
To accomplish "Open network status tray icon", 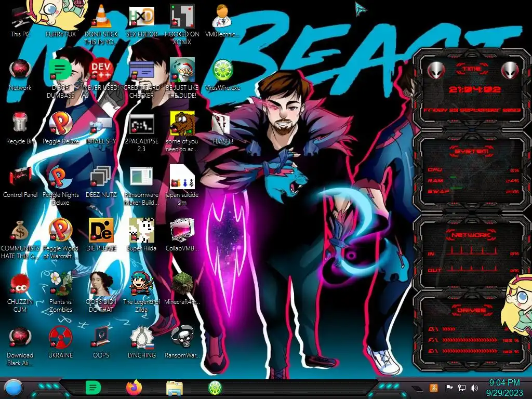I will [462, 388].
